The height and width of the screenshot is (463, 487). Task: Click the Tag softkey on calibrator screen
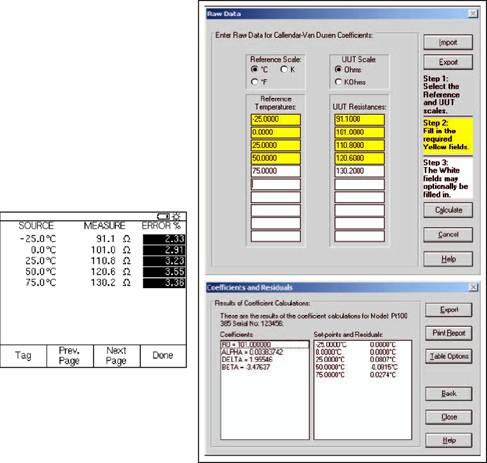(23, 356)
